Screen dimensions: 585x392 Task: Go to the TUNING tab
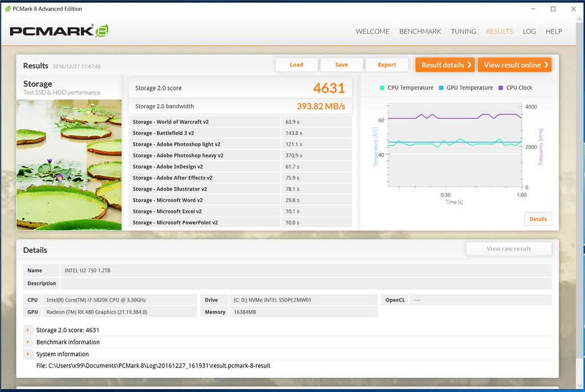pos(463,31)
